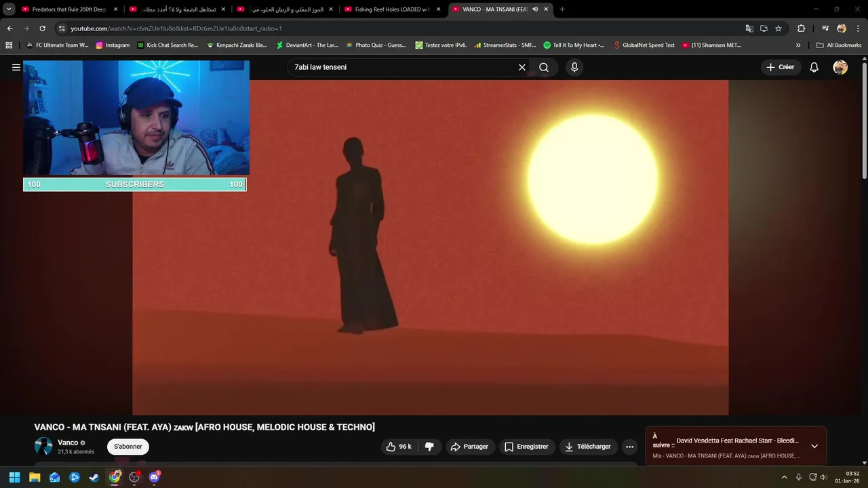
Task: Clear the search box with the X
Action: click(x=522, y=67)
